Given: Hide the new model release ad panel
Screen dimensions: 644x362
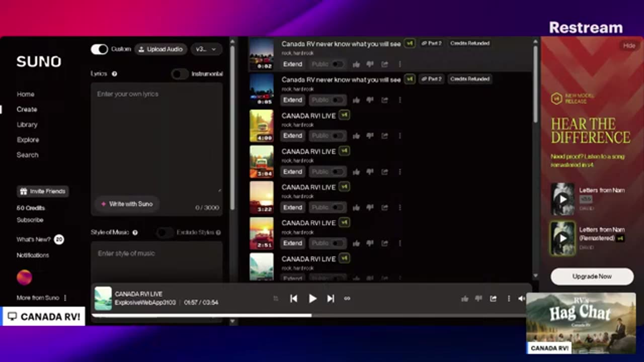Looking at the screenshot, I should click(629, 46).
